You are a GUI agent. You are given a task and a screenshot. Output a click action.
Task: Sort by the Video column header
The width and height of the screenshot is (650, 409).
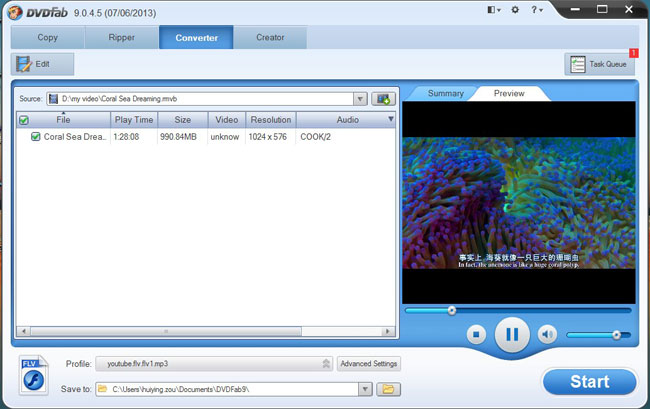point(226,120)
